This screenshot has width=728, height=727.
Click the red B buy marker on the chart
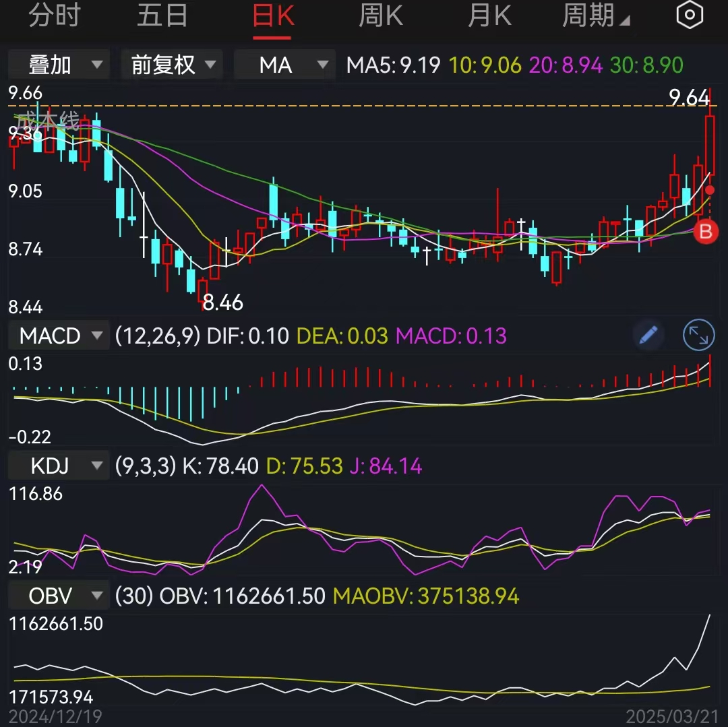click(x=705, y=232)
